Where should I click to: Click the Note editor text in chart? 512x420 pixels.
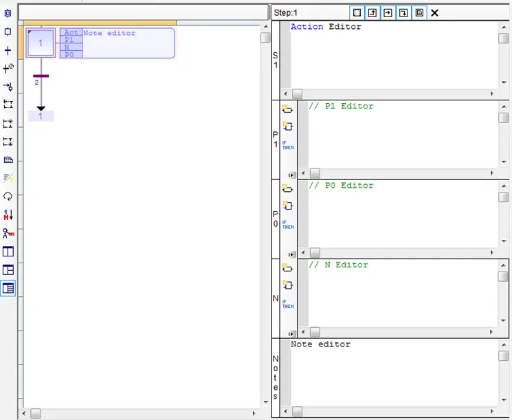coord(109,33)
